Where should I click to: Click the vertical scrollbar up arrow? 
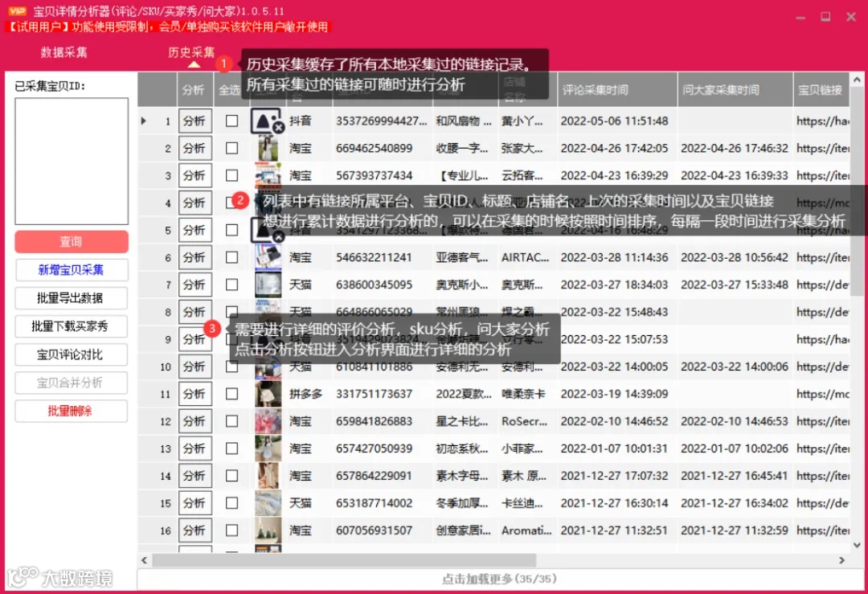click(x=857, y=80)
